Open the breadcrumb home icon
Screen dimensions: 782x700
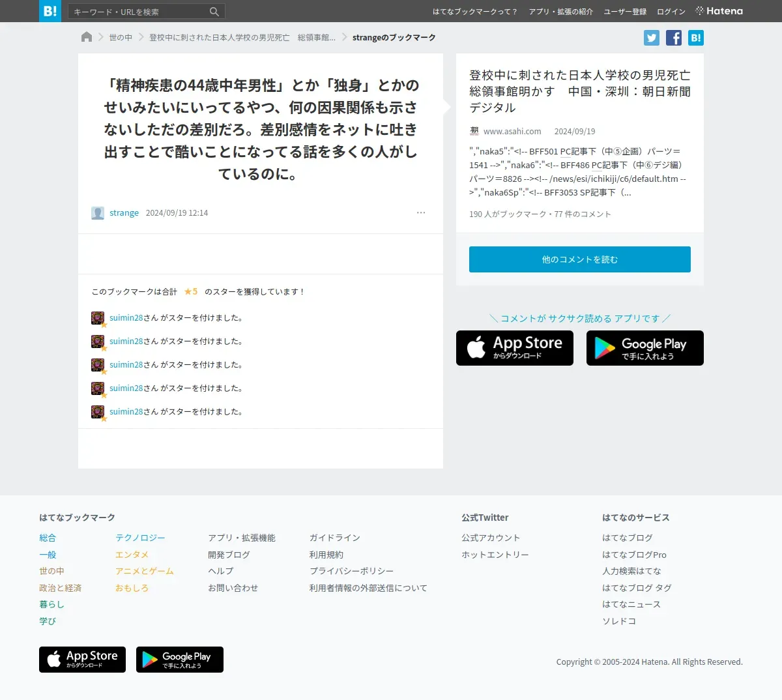coord(87,37)
